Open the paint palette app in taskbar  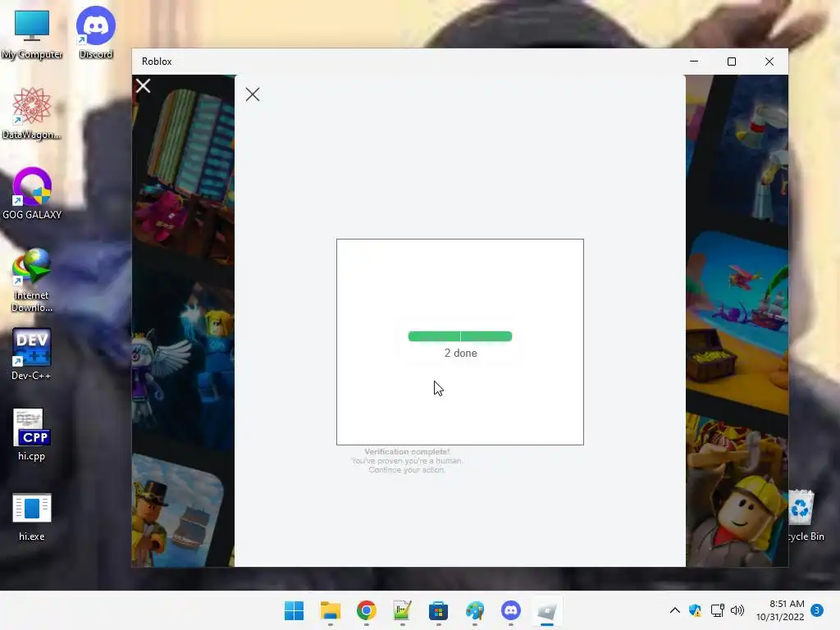[x=475, y=610]
